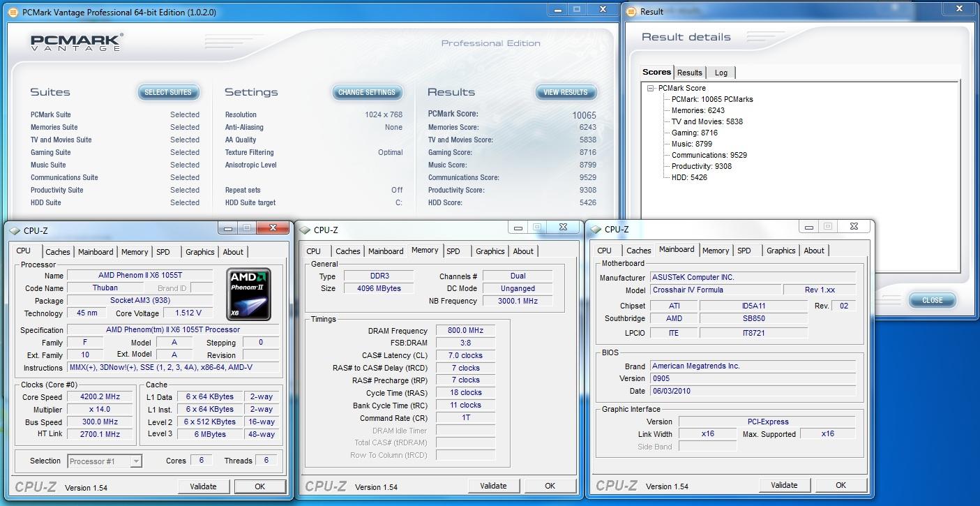Viewport: 980px width, 506px height.
Task: Select the Memories: 6243 tree row
Action: click(698, 110)
